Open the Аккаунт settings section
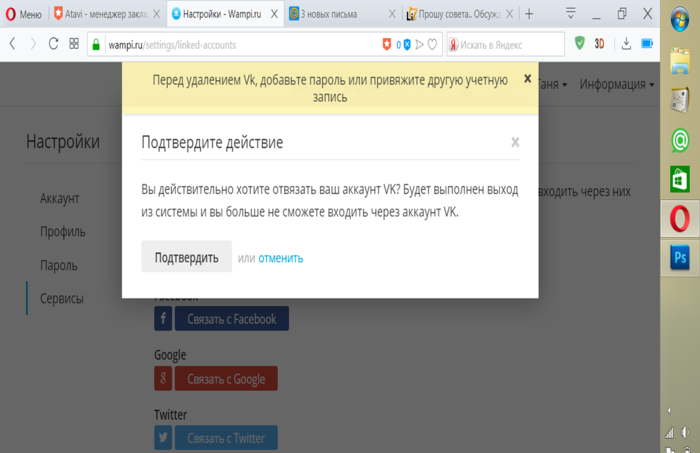Image resolution: width=700 pixels, height=453 pixels. [x=59, y=199]
